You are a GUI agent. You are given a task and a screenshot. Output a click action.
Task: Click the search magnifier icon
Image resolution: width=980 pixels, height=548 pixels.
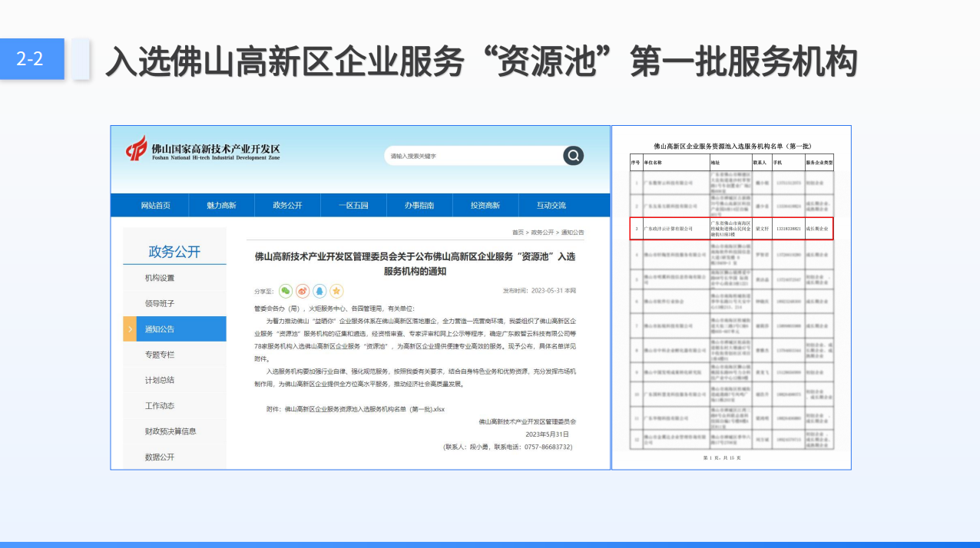coord(573,156)
